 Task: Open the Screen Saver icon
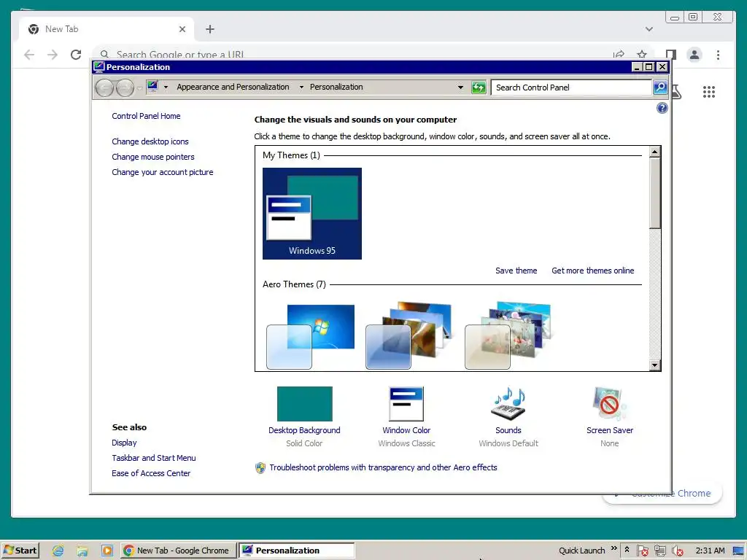pyautogui.click(x=609, y=404)
